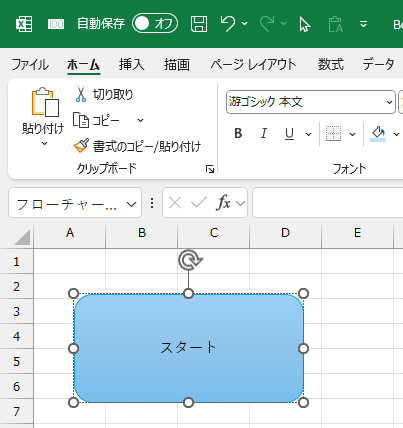Open the ファイル tab
This screenshot has height=428, width=403.
point(30,64)
